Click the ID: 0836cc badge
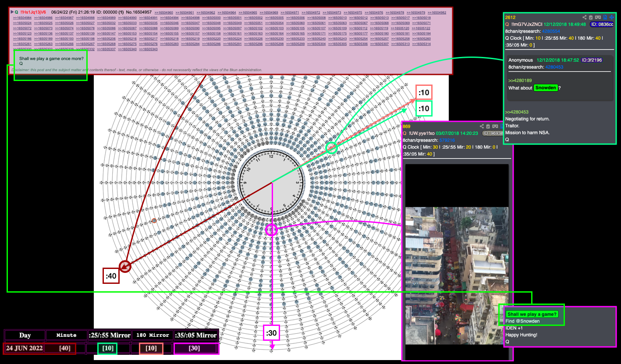 click(602, 25)
